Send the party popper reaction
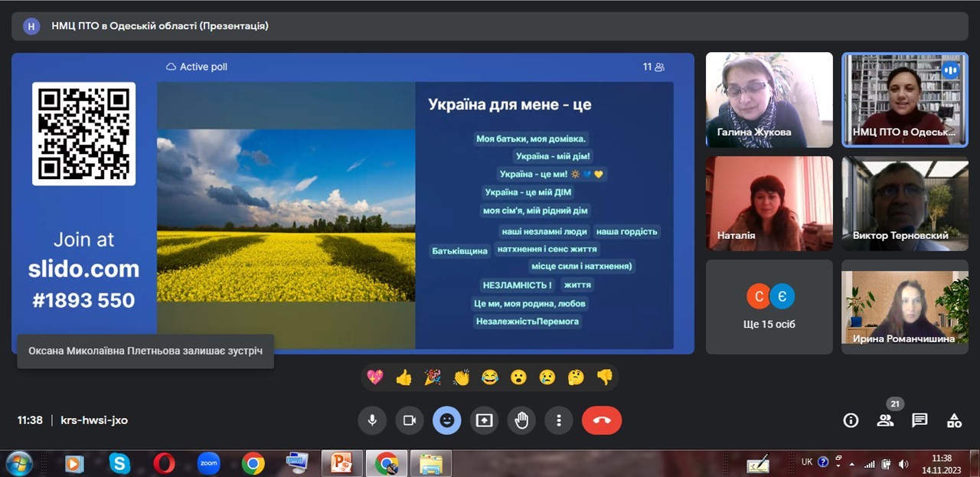 coord(433,377)
